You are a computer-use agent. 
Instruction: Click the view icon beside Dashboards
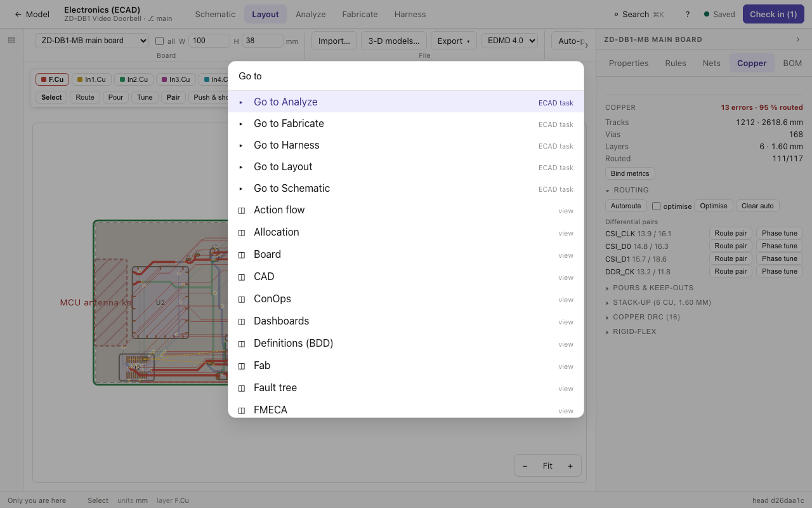point(241,321)
